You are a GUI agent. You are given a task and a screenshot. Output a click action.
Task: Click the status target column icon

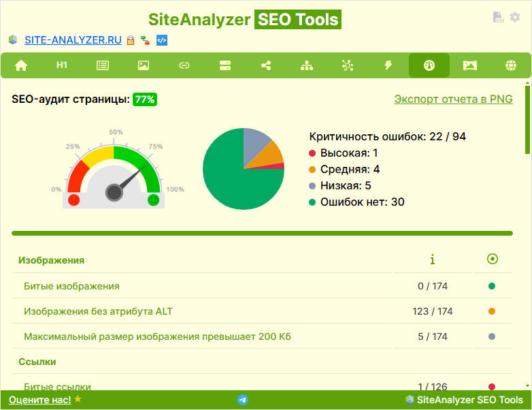click(x=493, y=259)
